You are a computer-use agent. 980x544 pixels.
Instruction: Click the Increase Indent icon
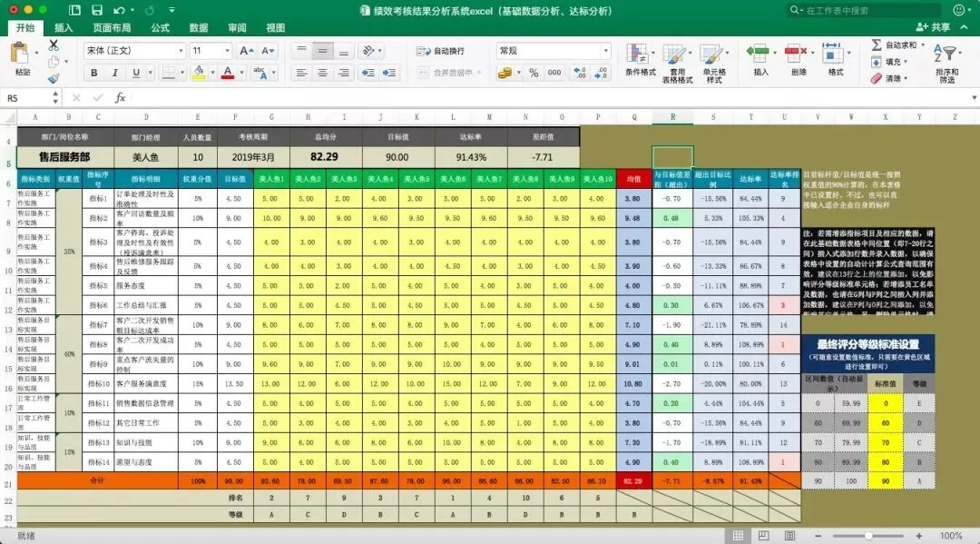[389, 74]
